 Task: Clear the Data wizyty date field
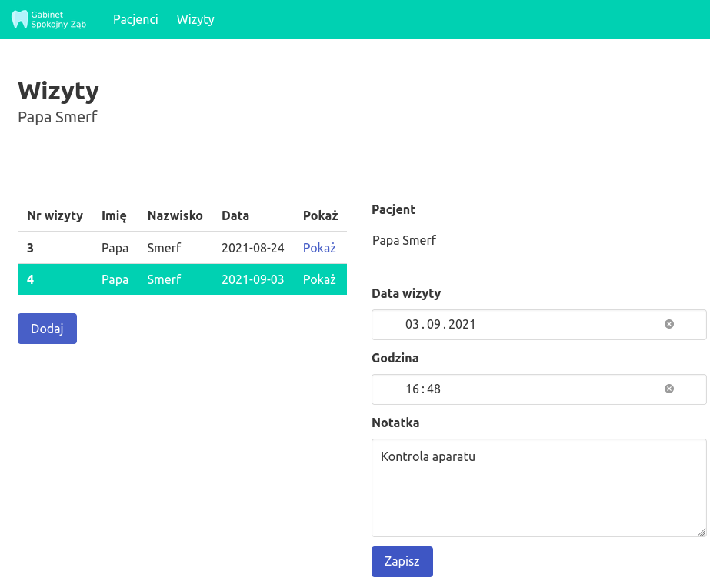tap(668, 325)
